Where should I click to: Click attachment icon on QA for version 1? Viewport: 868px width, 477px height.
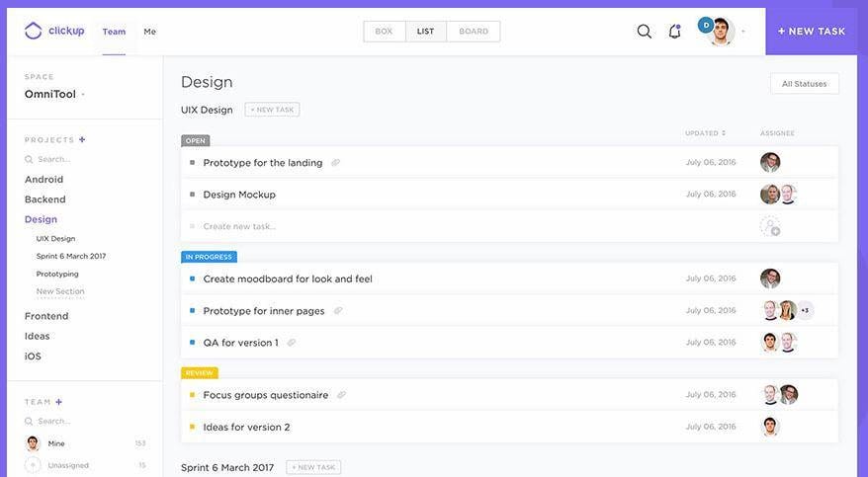pyautogui.click(x=292, y=343)
